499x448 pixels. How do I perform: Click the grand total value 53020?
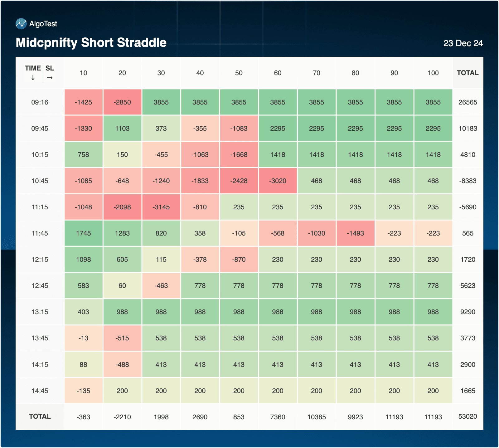[468, 416]
